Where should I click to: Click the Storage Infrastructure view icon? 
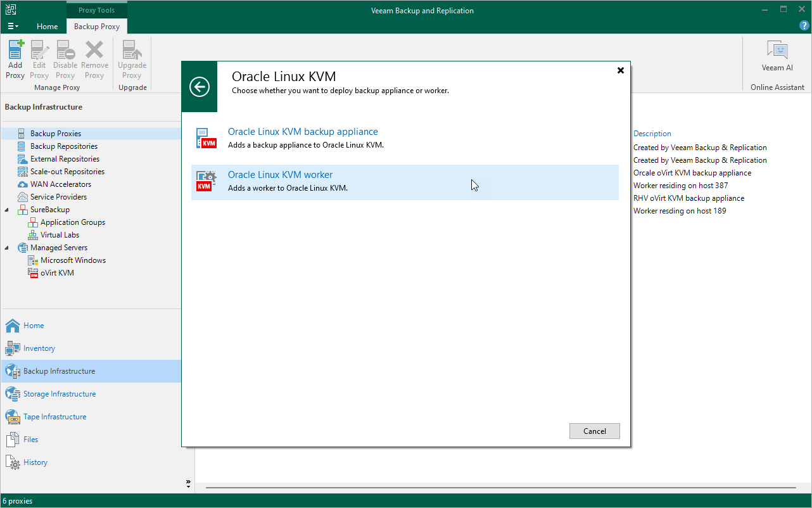point(13,394)
